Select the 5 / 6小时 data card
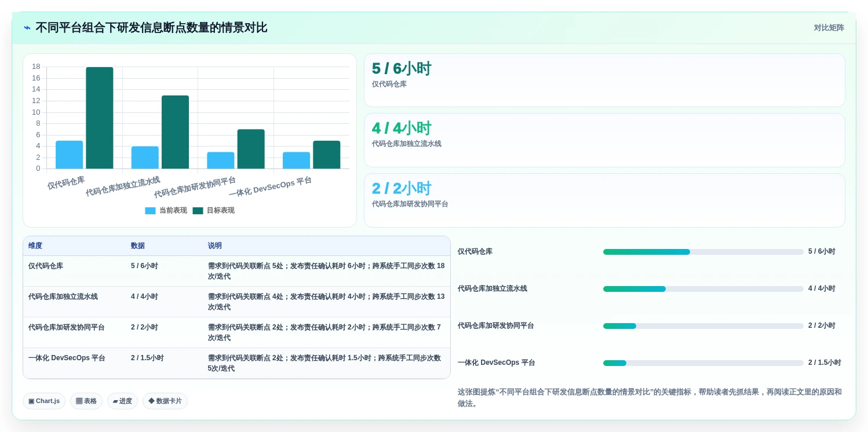The image size is (868, 432). [x=604, y=80]
